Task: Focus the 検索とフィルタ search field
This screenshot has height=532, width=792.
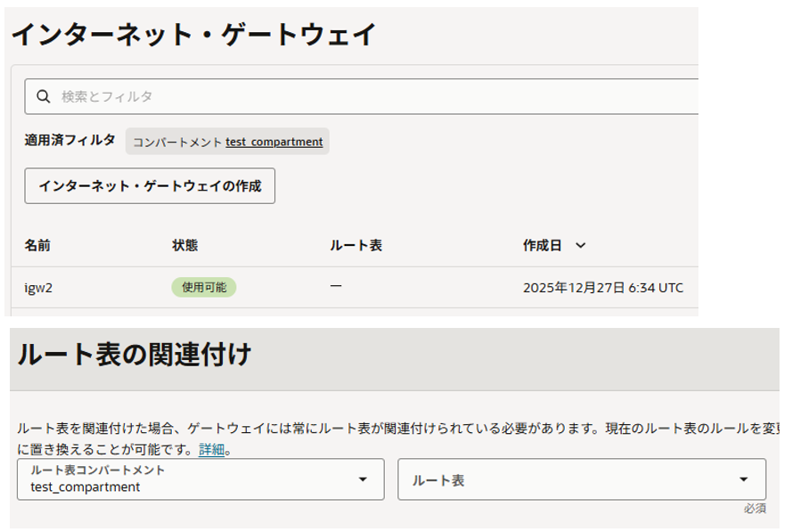Action: click(356, 96)
